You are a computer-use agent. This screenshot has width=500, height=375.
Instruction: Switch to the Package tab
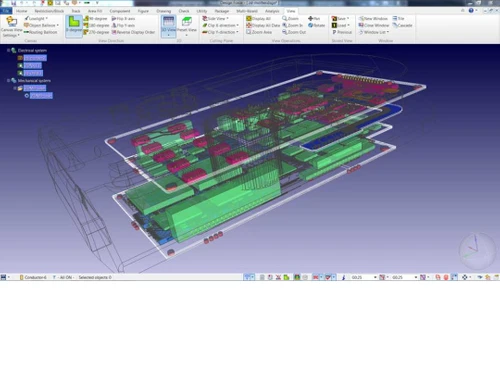[221, 11]
